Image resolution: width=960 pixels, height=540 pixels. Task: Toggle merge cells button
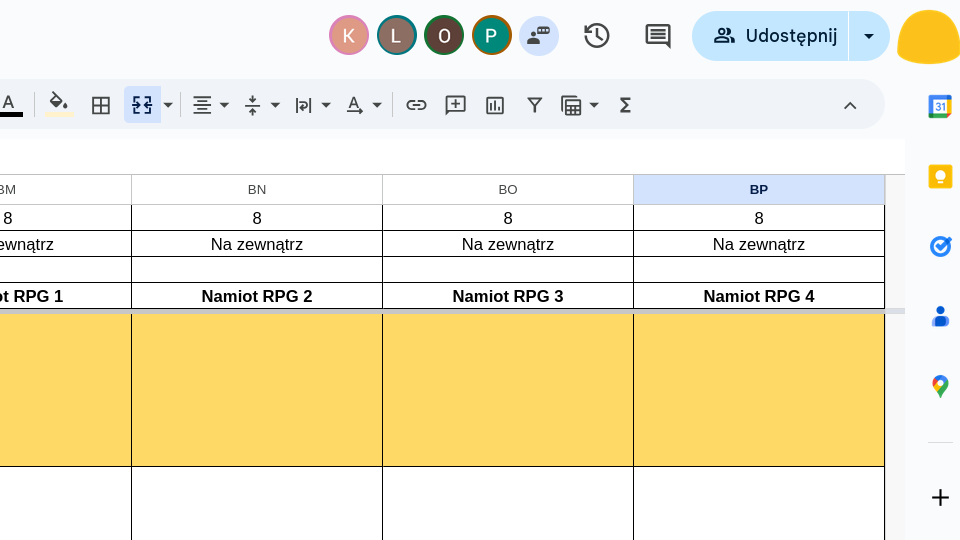(142, 105)
